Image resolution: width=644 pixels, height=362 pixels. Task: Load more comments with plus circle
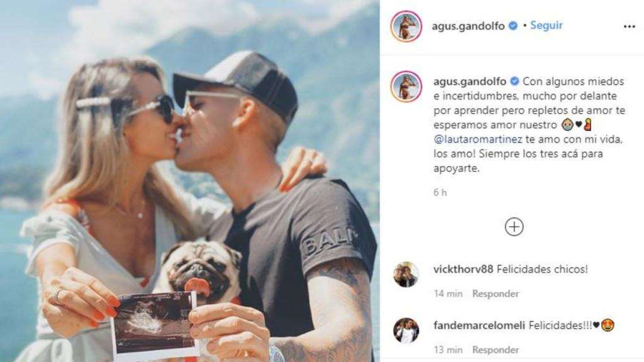(x=514, y=227)
